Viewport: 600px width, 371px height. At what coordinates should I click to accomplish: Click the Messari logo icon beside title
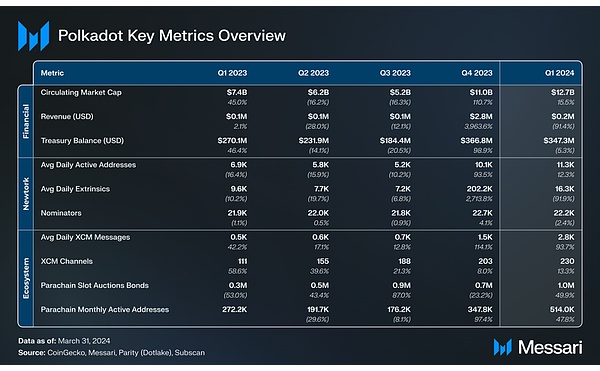tap(33, 36)
